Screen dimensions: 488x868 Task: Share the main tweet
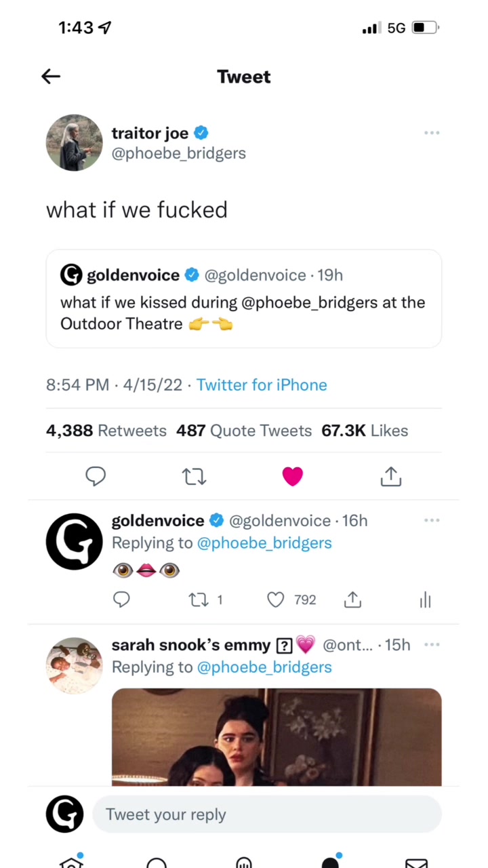[391, 477]
